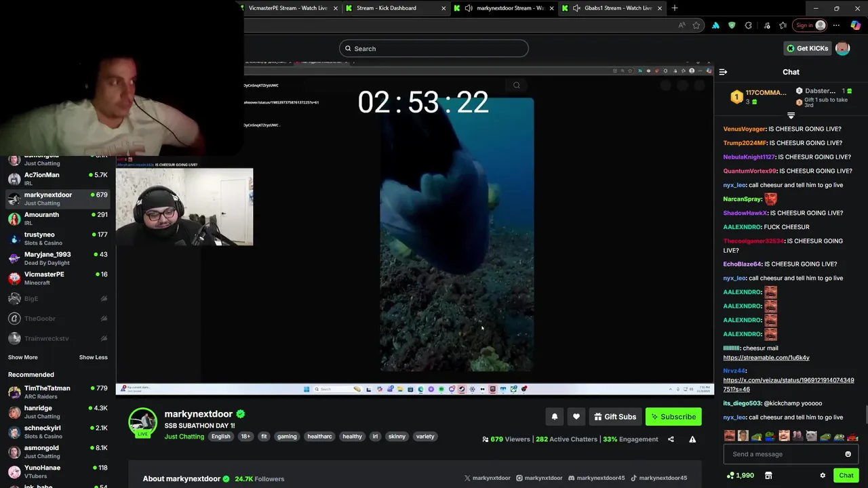Click the Get KICKs button
Screen dimensions: 868x488
tap(807, 48)
